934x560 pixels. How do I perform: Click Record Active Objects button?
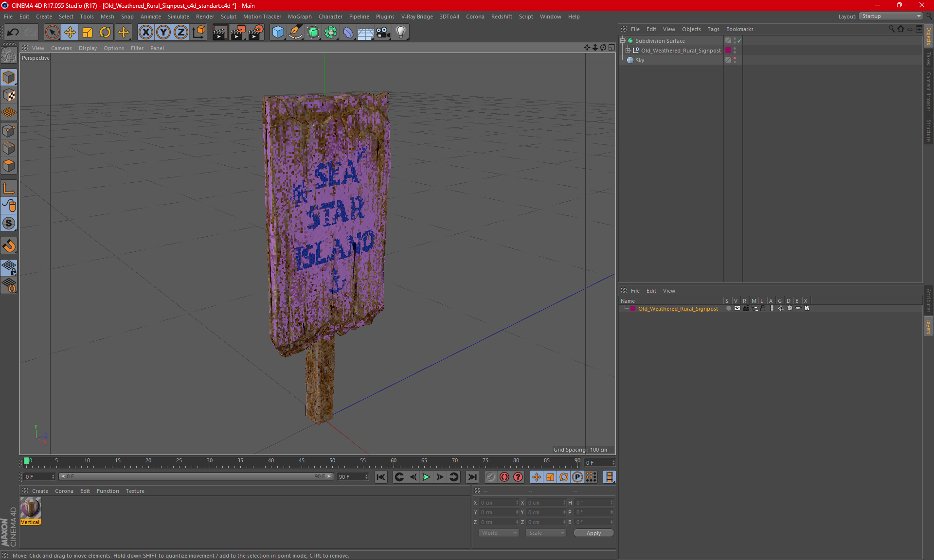(490, 477)
